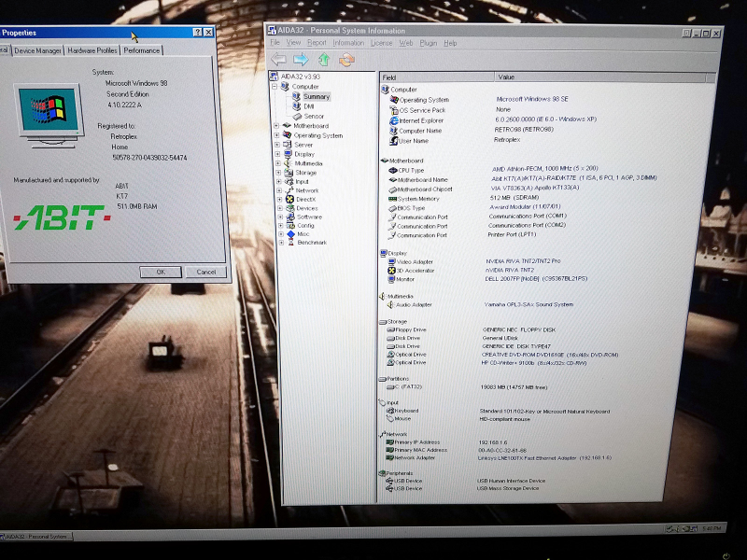Expand the Server tree node
The height and width of the screenshot is (560, 747).
point(277,145)
